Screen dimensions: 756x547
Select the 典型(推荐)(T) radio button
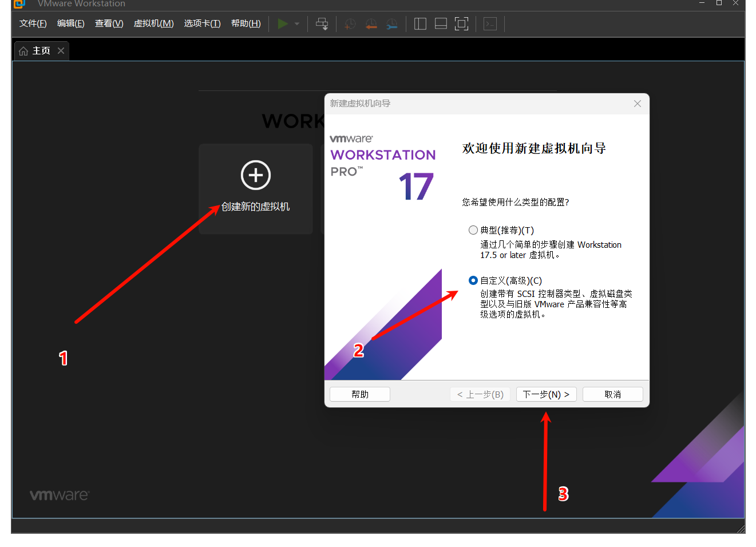tap(473, 230)
